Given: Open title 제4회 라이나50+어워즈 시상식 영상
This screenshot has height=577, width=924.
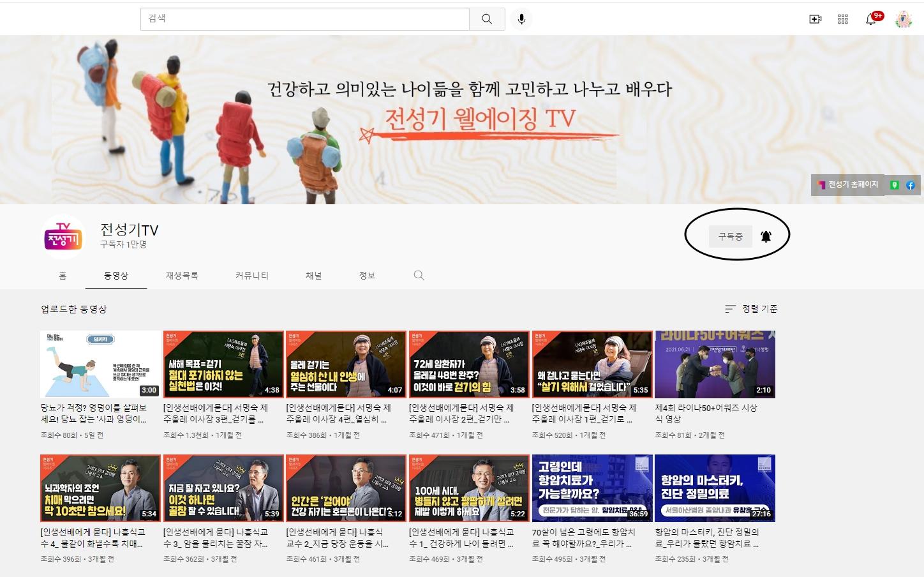Looking at the screenshot, I should [x=706, y=414].
